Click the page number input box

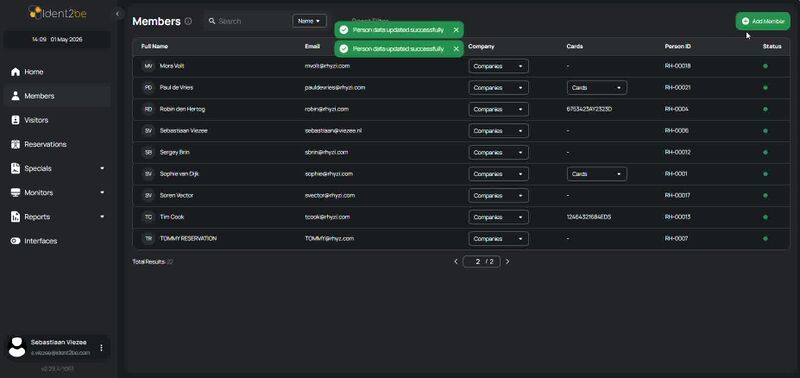coord(481,262)
